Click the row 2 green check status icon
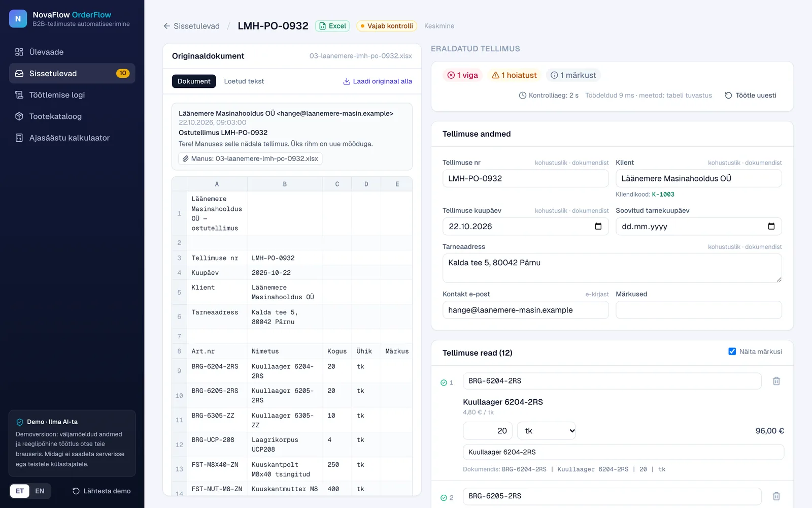 pos(444,498)
